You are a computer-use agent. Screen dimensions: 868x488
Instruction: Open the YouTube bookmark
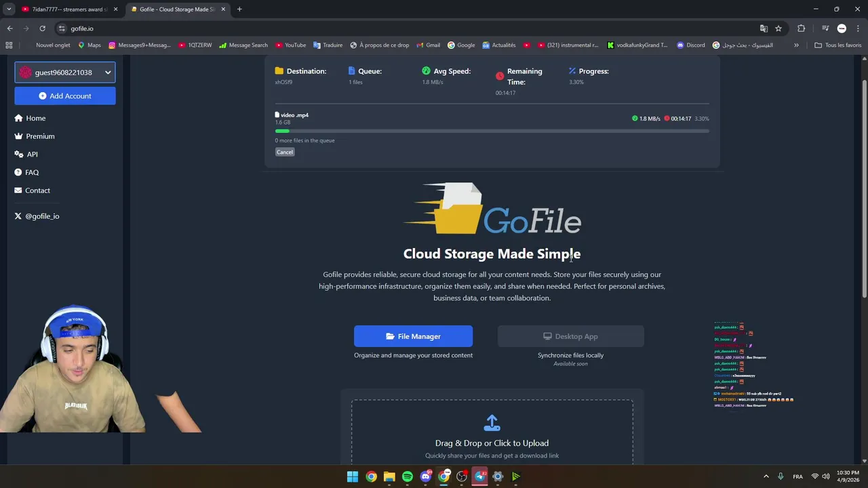coord(291,45)
